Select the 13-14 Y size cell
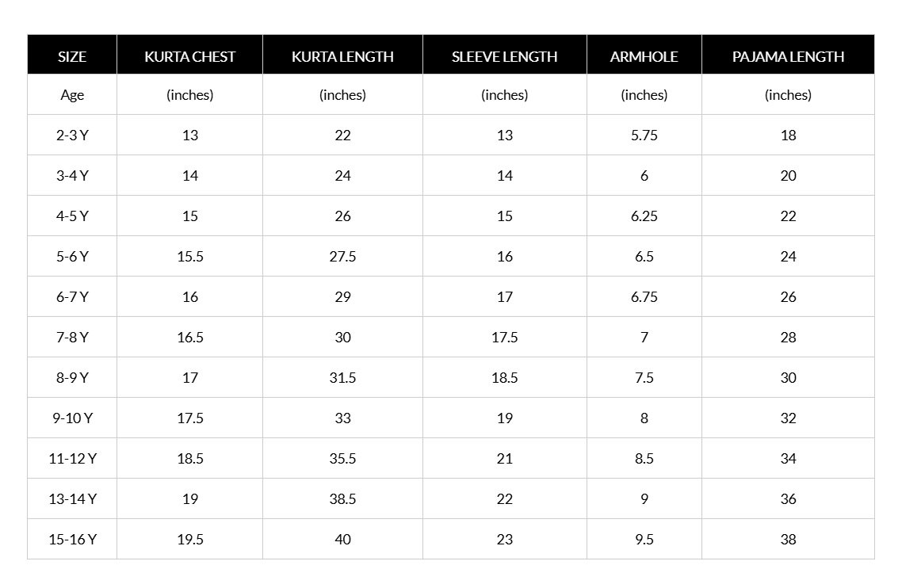Screen dimensions: 902x588 (x=72, y=498)
